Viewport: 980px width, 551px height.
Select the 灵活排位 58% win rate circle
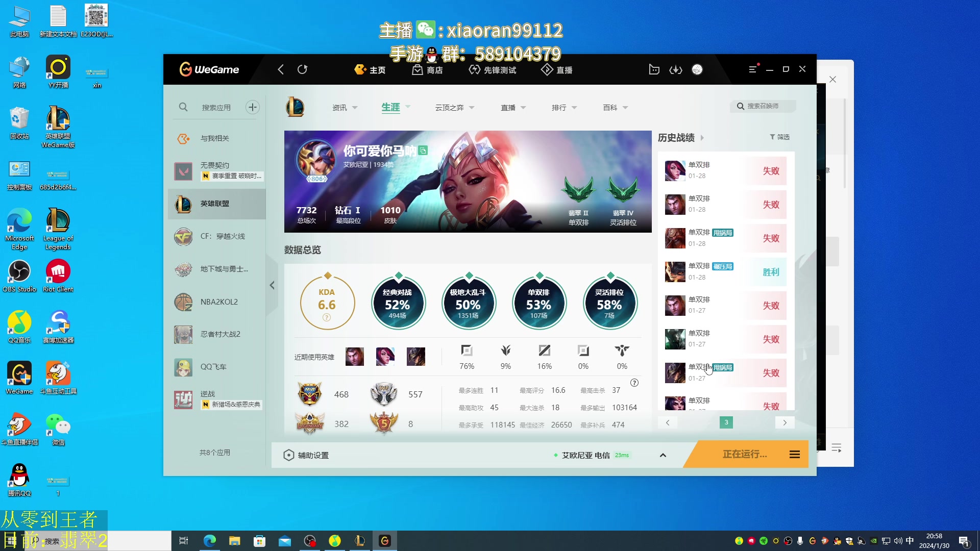point(609,303)
